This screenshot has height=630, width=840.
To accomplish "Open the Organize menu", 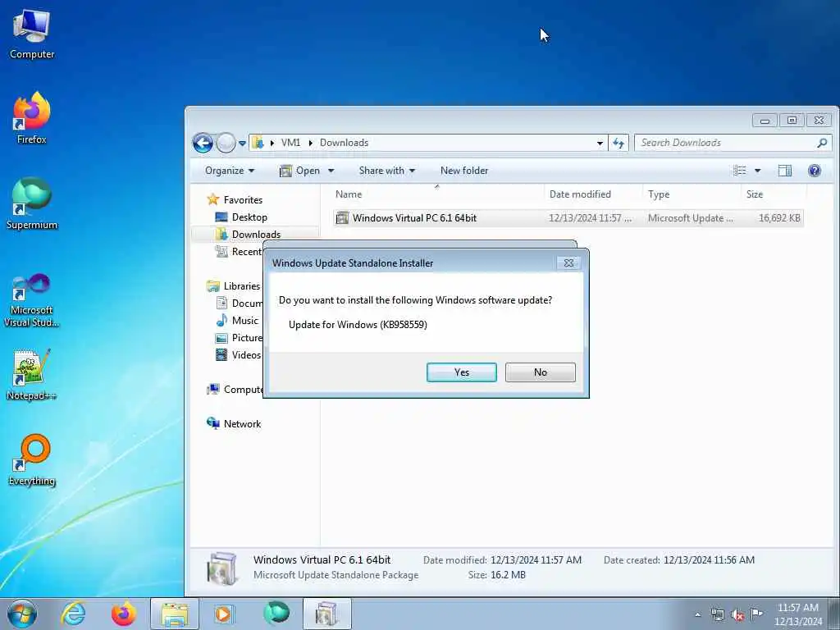I will point(230,171).
